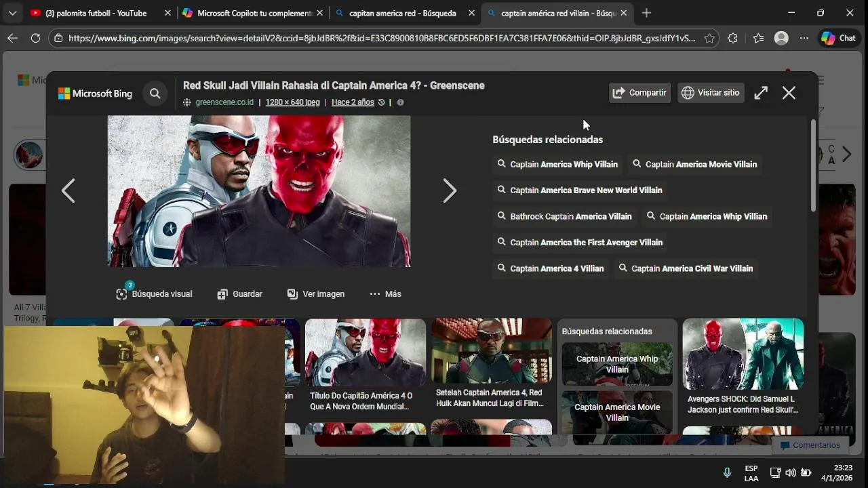Click the Hace 2 años link
This screenshot has height=488, width=868.
point(353,102)
